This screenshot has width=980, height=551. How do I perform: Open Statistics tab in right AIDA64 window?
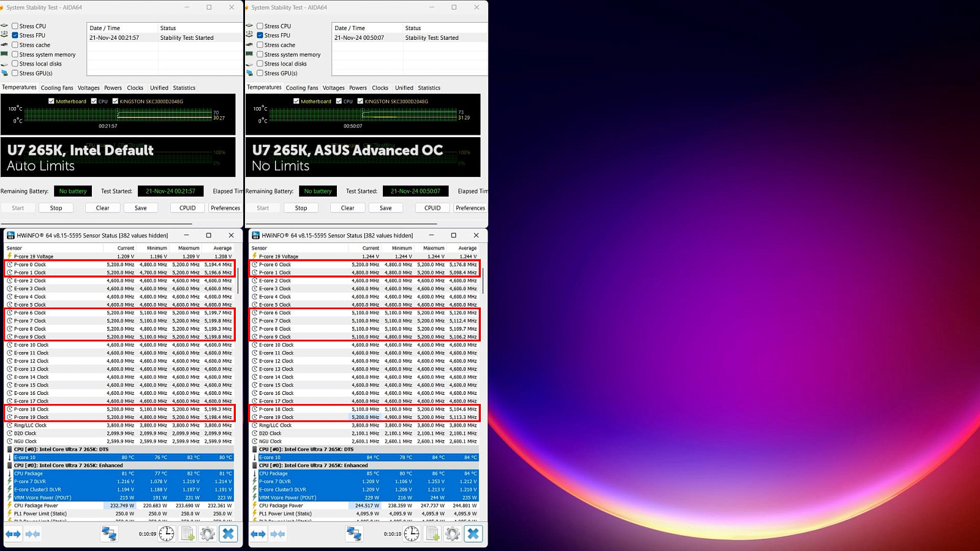tap(429, 88)
